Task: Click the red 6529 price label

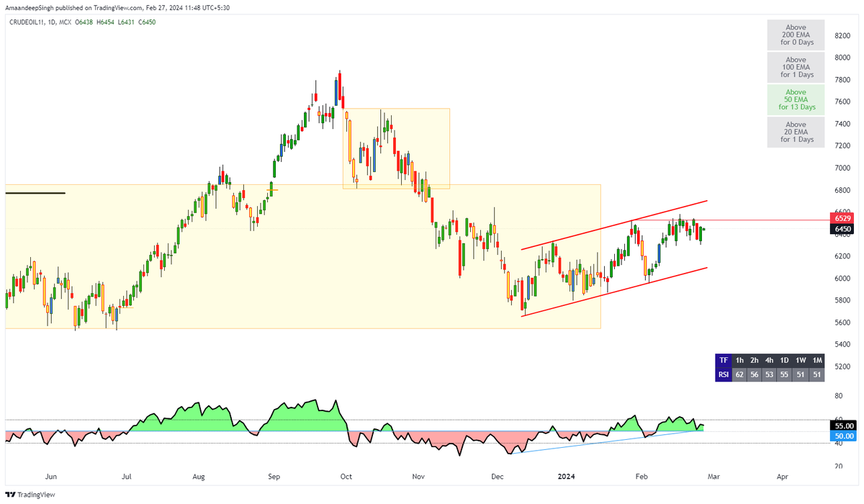Action: point(843,217)
